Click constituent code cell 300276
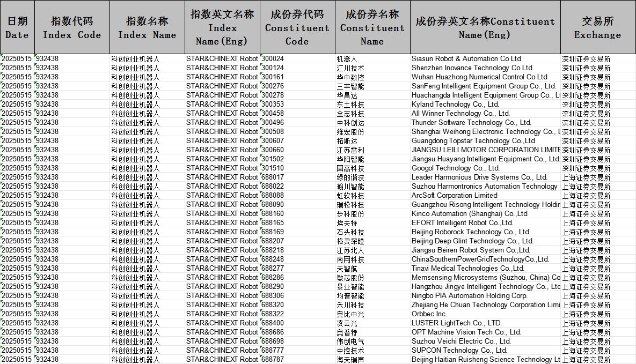 tap(297, 86)
